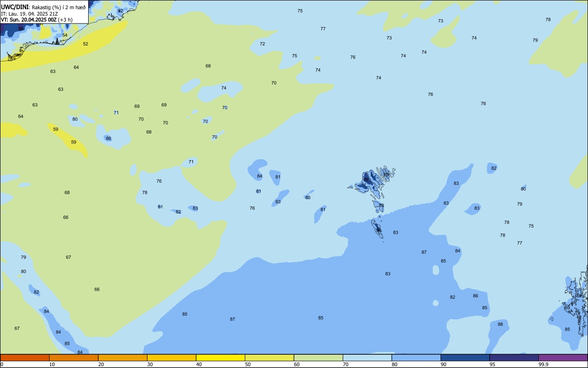Click the humidity value 72 on the map
The image size is (588, 368).
point(262,44)
